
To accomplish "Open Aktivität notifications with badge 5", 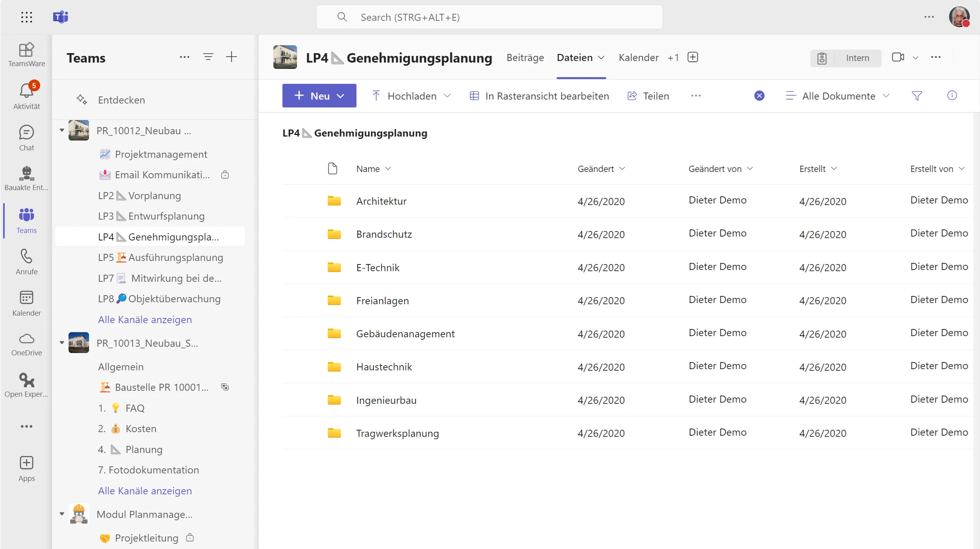I will pyautogui.click(x=26, y=96).
